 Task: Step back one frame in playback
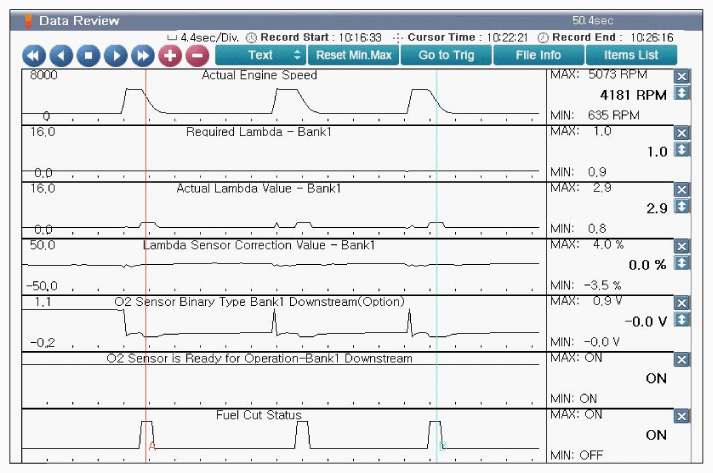click(61, 55)
